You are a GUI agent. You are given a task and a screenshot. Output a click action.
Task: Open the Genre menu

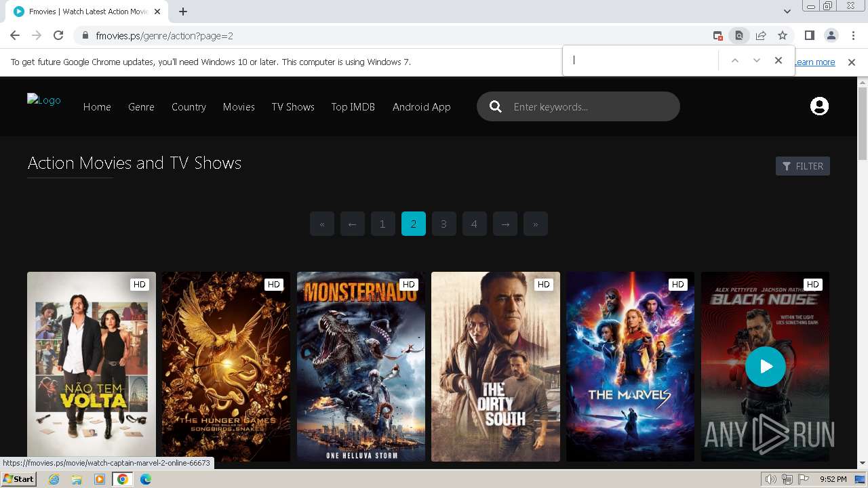click(x=141, y=106)
